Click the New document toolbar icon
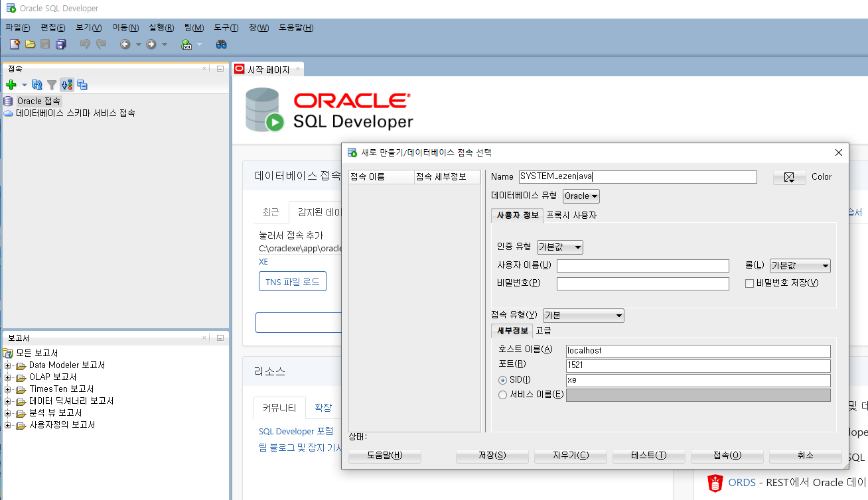Screen dimensions: 868x500 coord(15,44)
